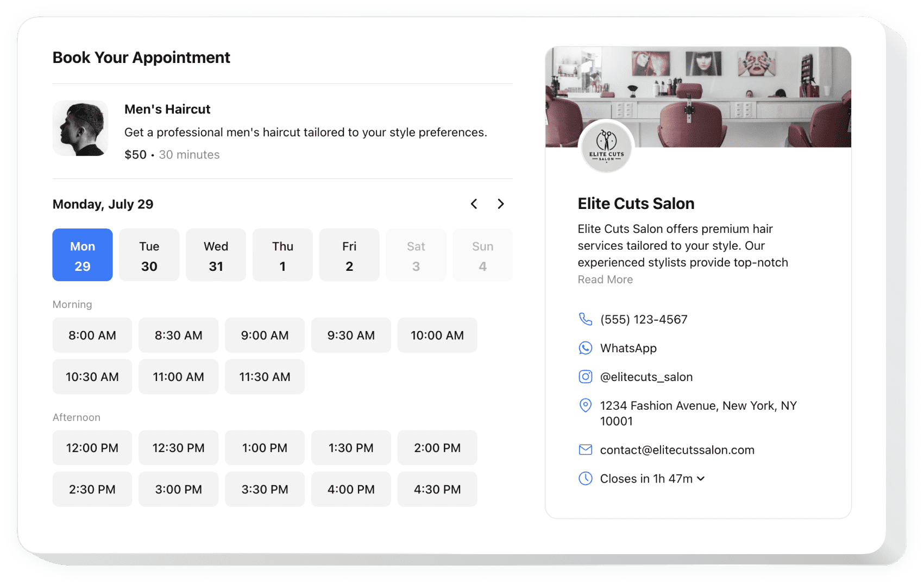The width and height of the screenshot is (924, 584).
Task: Select the Tue 30 date tab
Action: [x=149, y=255]
